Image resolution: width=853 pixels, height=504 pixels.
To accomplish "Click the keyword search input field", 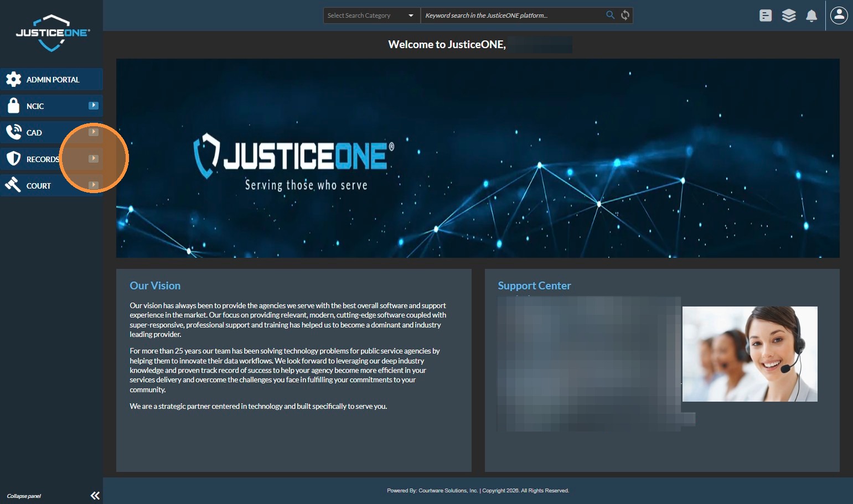I will 513,15.
